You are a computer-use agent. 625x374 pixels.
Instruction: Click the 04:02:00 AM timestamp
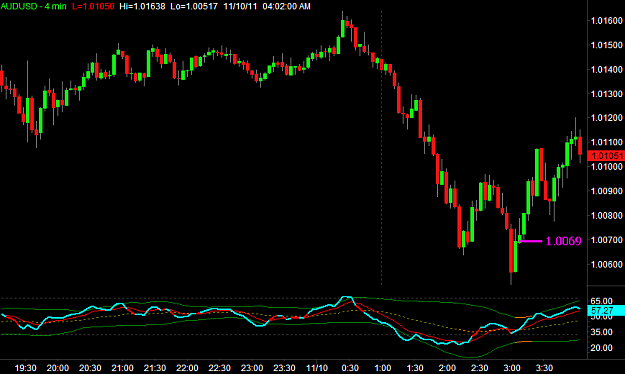click(x=286, y=6)
